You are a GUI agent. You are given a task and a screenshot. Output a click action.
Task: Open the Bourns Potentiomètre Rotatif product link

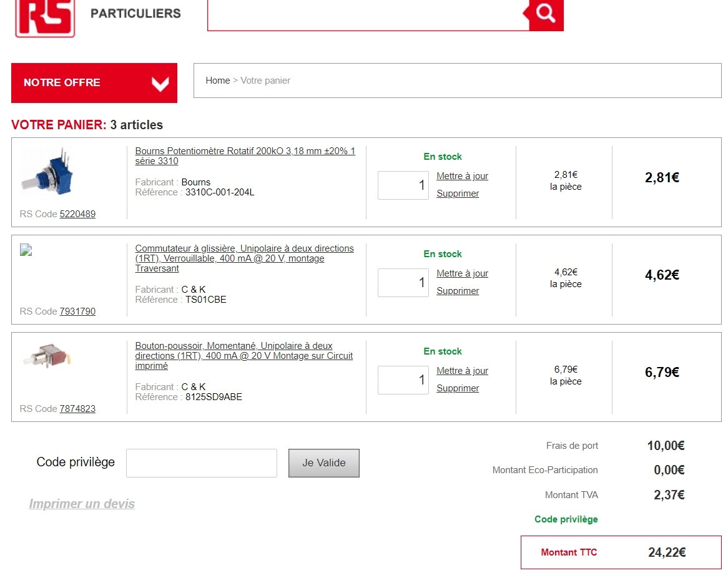click(x=245, y=156)
